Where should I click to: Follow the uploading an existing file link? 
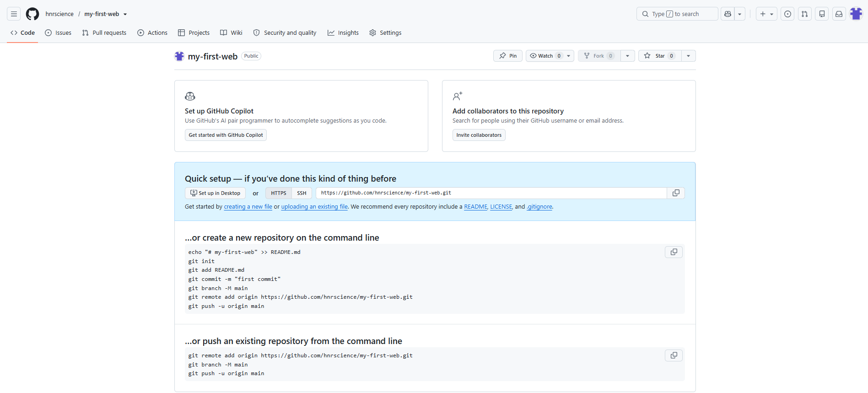coord(314,207)
